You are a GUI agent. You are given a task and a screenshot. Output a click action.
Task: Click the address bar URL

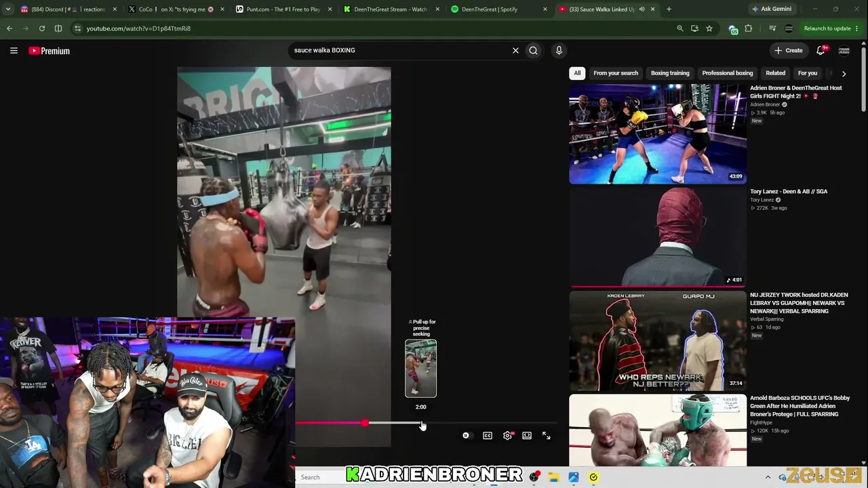pos(138,28)
